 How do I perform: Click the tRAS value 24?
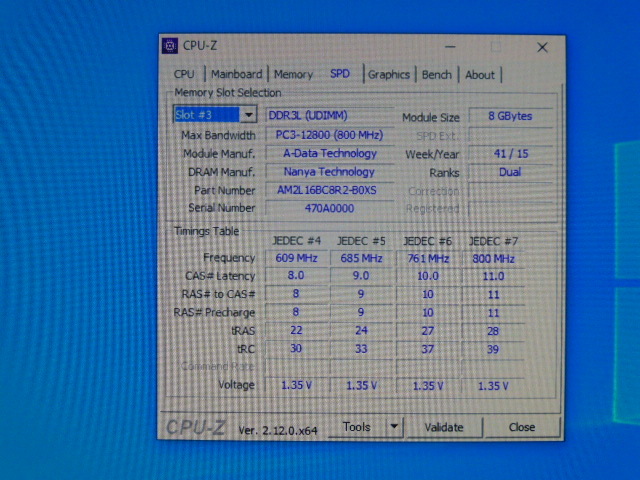pyautogui.click(x=362, y=331)
